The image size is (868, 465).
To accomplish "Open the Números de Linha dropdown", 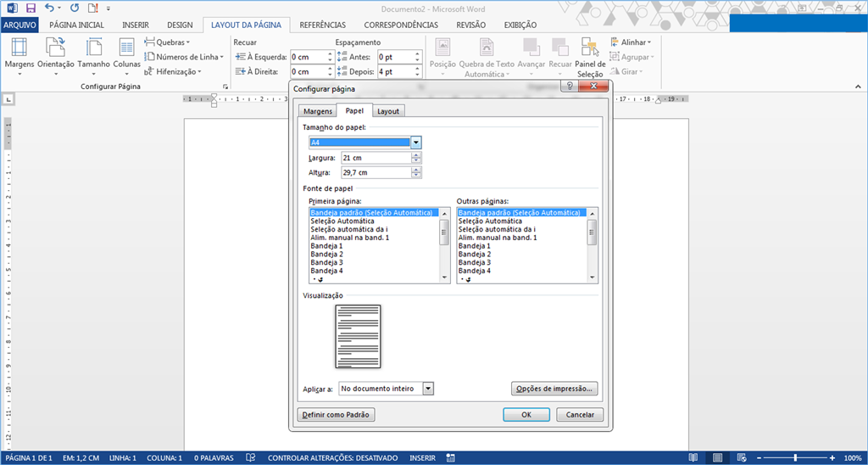I will (184, 57).
